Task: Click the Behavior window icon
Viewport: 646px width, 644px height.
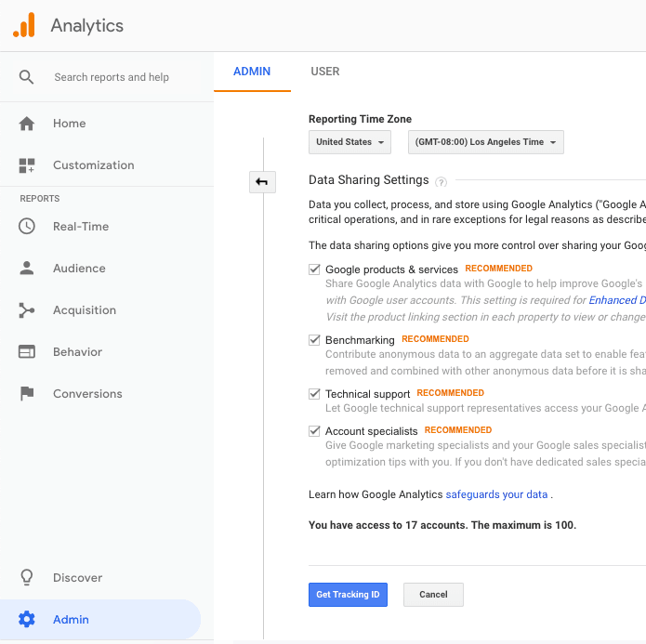Action: [x=27, y=352]
